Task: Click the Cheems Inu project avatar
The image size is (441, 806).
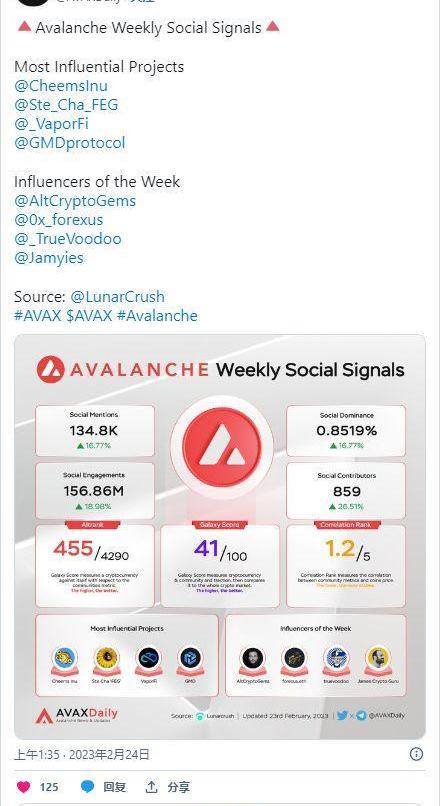Action: (x=65, y=658)
